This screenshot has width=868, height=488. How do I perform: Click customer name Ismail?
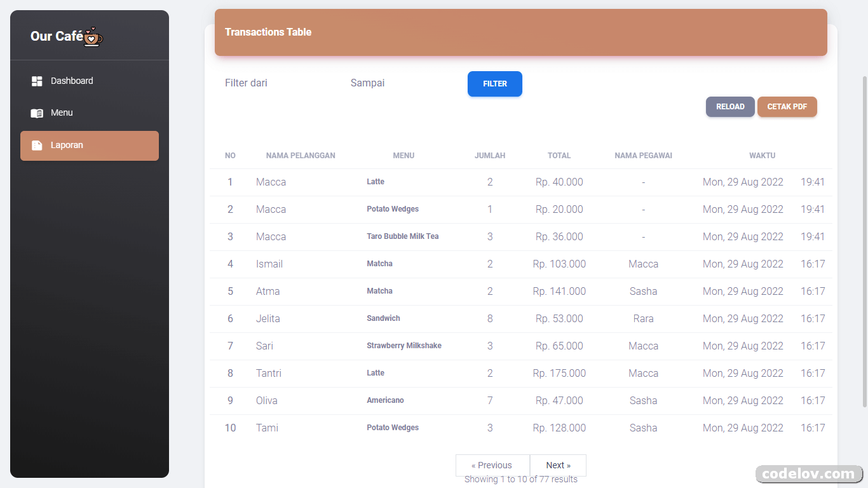tap(269, 264)
